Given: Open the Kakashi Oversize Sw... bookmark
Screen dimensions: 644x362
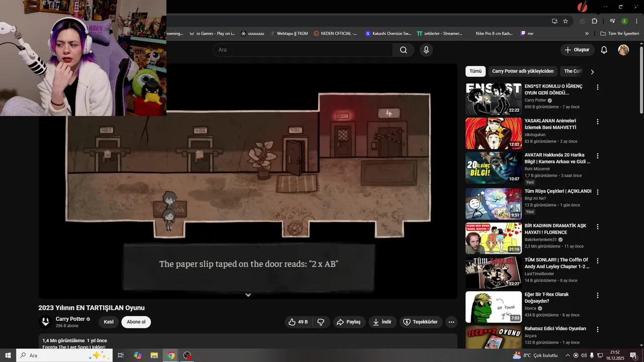Looking at the screenshot, I should tap(388, 34).
